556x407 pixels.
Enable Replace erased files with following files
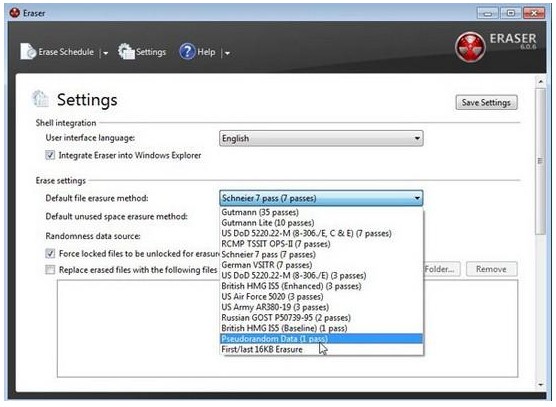[50, 270]
